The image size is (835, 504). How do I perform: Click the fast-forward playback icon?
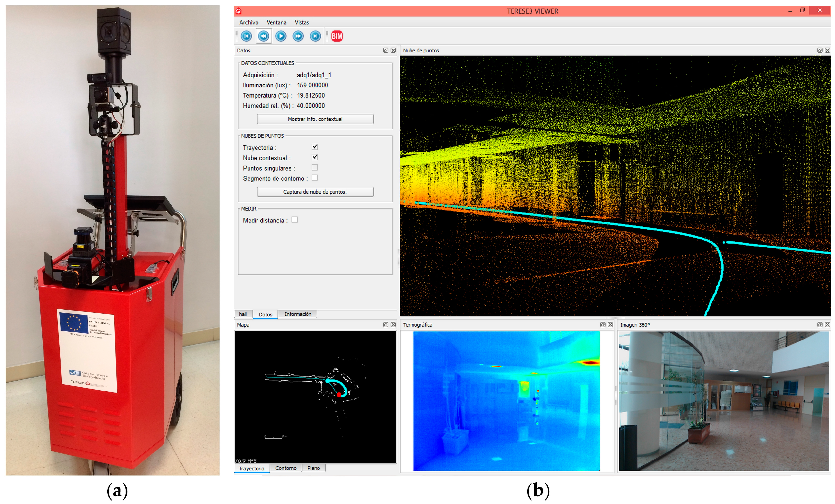coord(298,36)
